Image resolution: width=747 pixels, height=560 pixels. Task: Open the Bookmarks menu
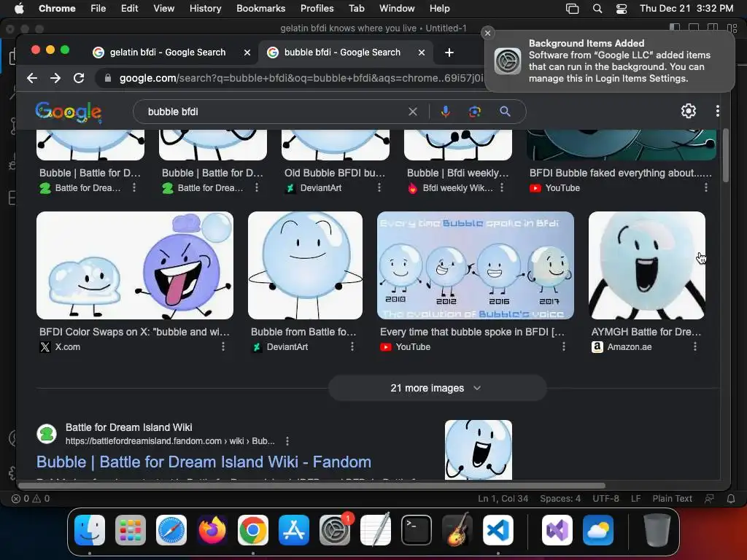(x=260, y=9)
